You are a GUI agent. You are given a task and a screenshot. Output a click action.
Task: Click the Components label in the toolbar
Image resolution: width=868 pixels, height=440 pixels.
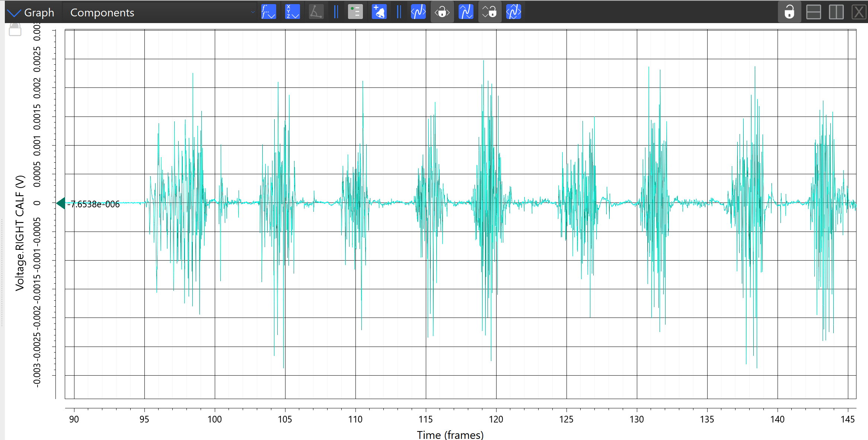pos(102,12)
